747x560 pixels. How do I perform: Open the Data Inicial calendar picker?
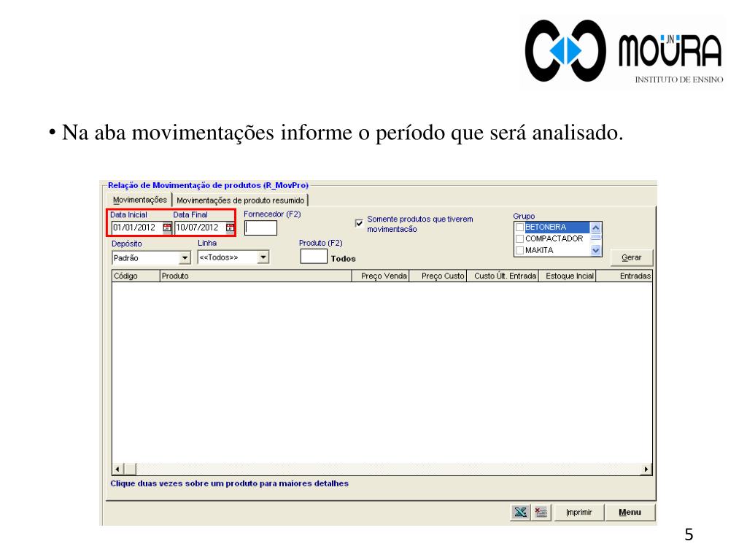click(167, 227)
